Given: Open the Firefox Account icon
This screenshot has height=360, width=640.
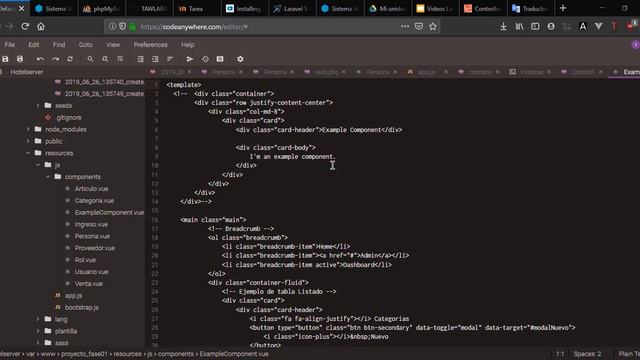Looking at the screenshot, I should 551,27.
